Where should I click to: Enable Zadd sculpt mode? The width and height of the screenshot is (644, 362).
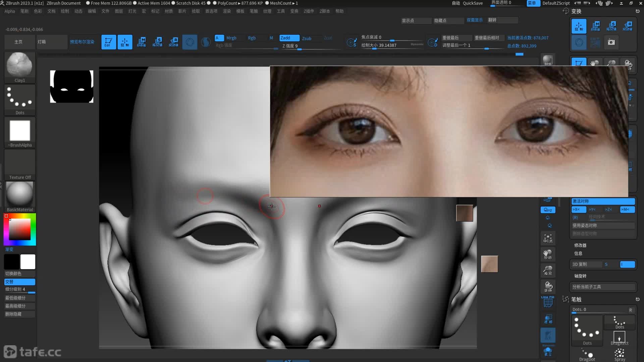click(x=289, y=38)
